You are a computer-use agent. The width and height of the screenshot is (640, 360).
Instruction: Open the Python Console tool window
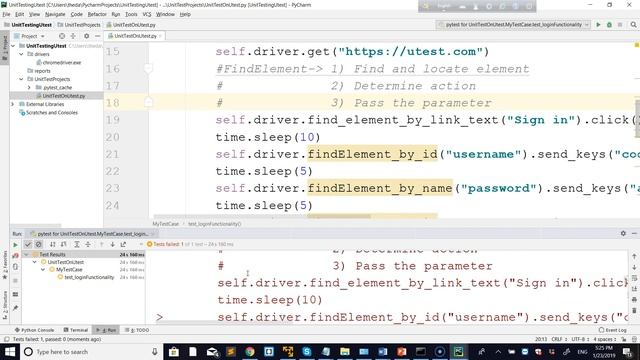(34, 330)
